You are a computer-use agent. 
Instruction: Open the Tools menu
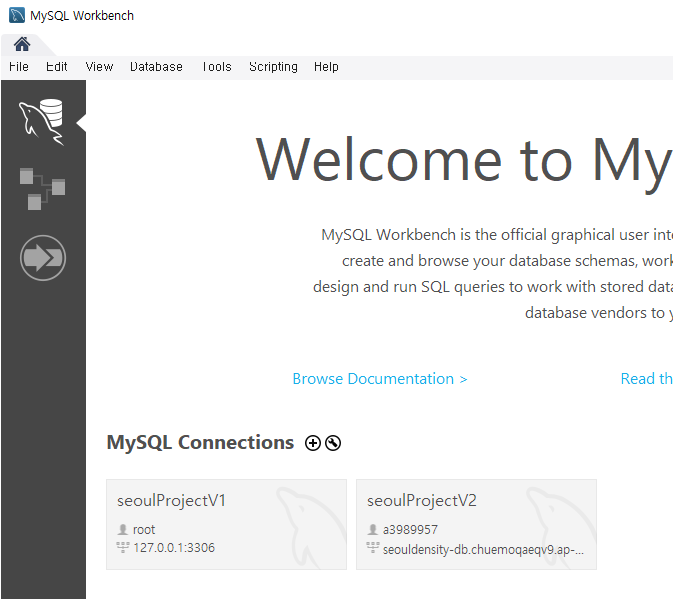(217, 67)
